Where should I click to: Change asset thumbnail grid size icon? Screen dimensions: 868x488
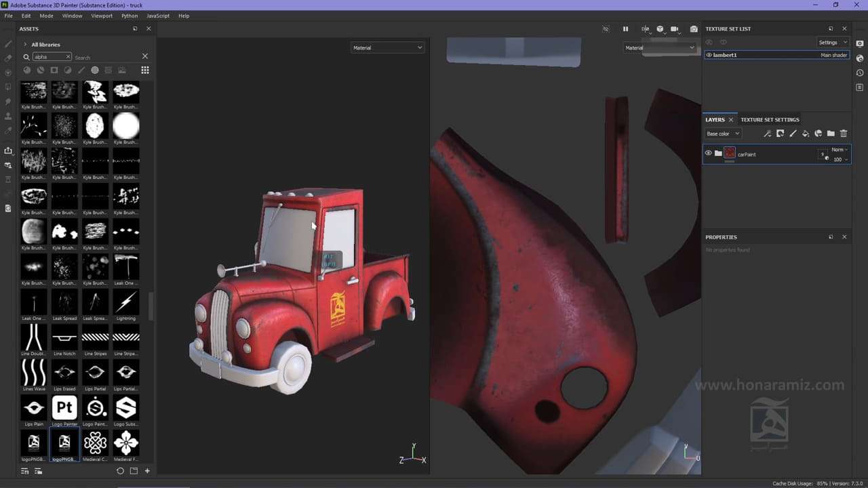pos(144,70)
